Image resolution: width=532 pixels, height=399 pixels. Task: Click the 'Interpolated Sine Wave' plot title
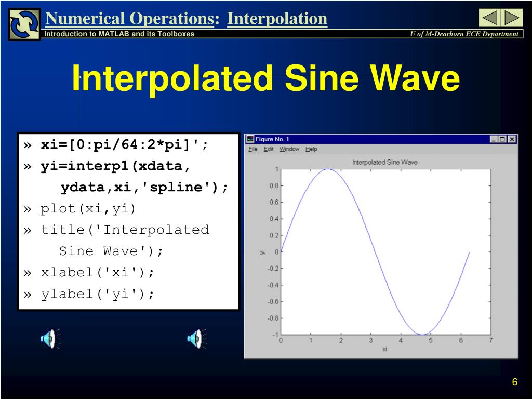(385, 162)
